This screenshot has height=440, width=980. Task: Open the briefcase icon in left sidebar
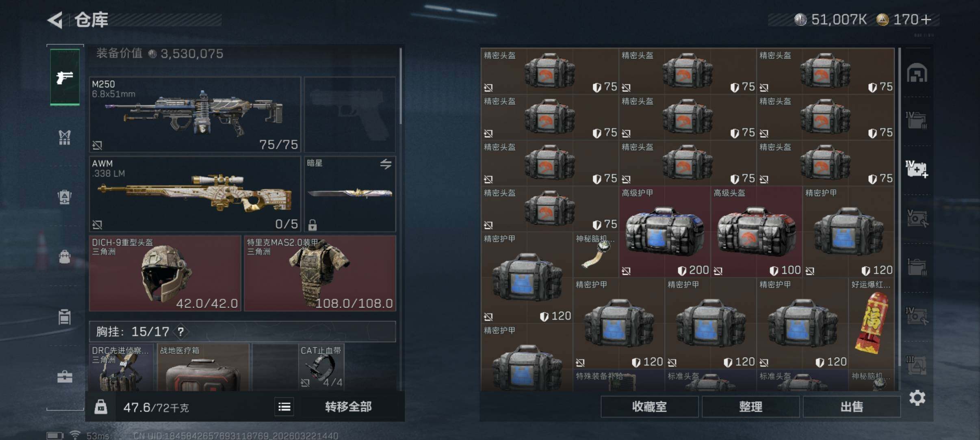coord(65,377)
